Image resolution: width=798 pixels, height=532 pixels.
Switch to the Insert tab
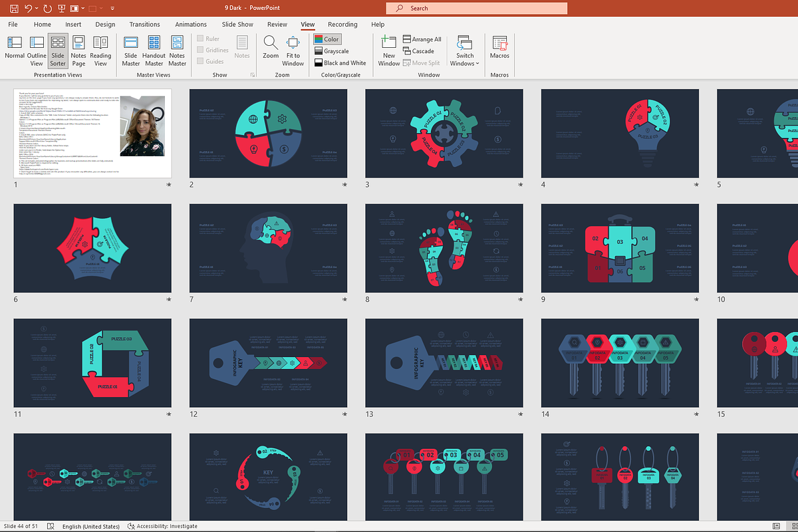[73, 25]
